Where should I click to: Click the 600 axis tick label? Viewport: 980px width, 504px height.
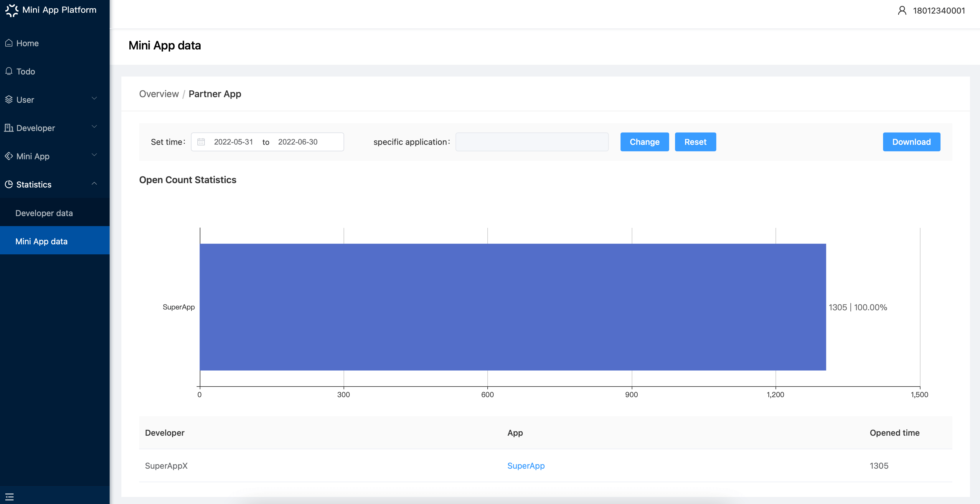(487, 394)
